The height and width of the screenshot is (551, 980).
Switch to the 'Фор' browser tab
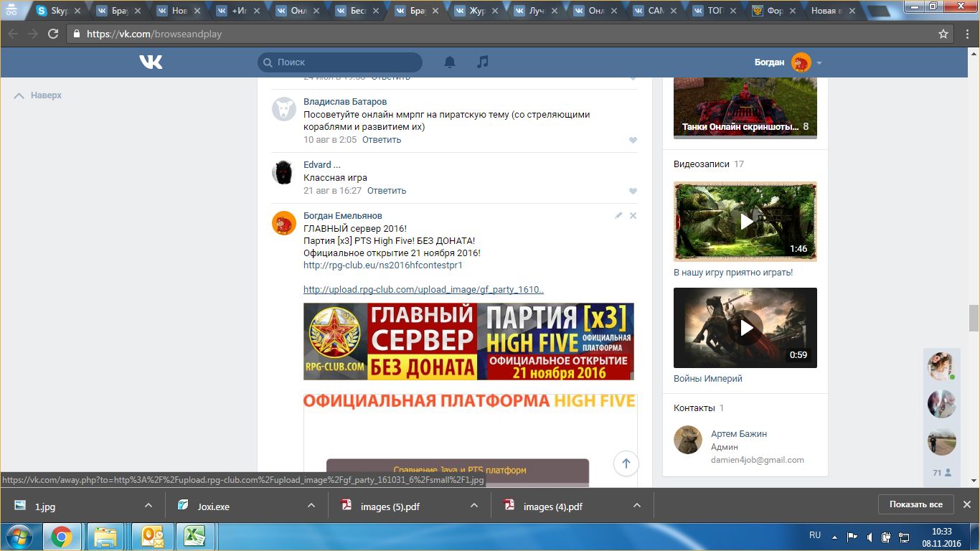(x=775, y=11)
